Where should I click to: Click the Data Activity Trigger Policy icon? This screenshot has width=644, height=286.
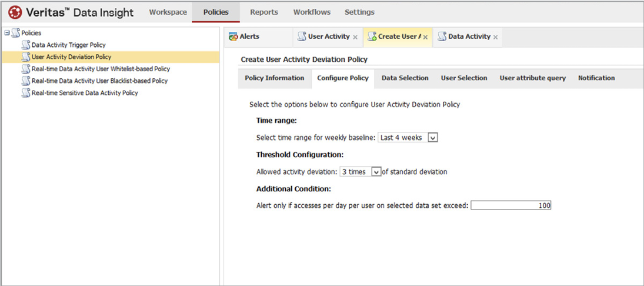pos(26,45)
